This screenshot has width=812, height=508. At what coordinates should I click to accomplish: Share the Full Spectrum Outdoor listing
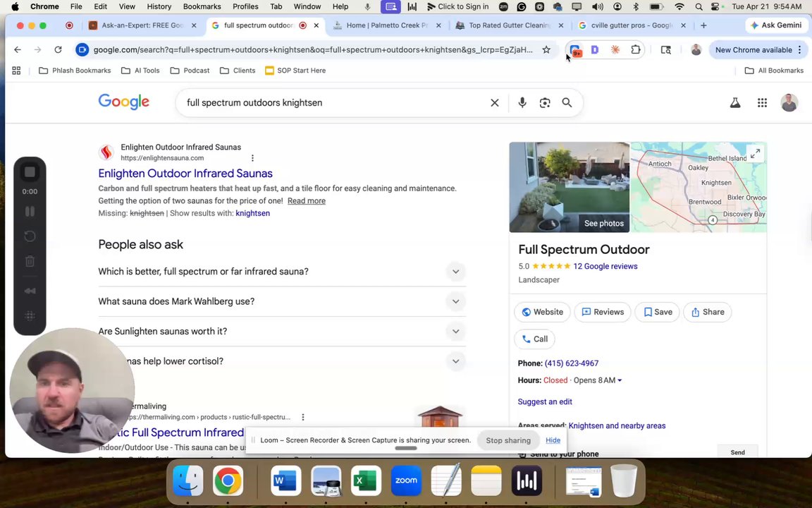708,312
